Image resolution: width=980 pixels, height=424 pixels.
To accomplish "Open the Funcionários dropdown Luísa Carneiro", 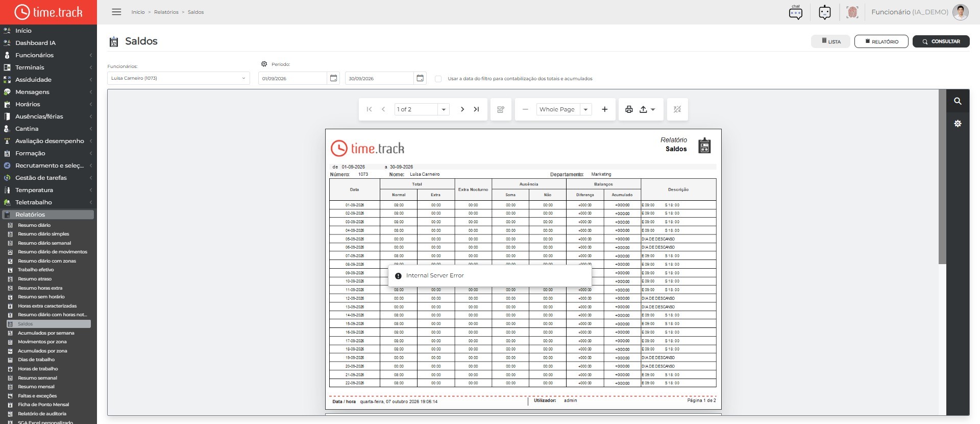I will pyautogui.click(x=178, y=78).
